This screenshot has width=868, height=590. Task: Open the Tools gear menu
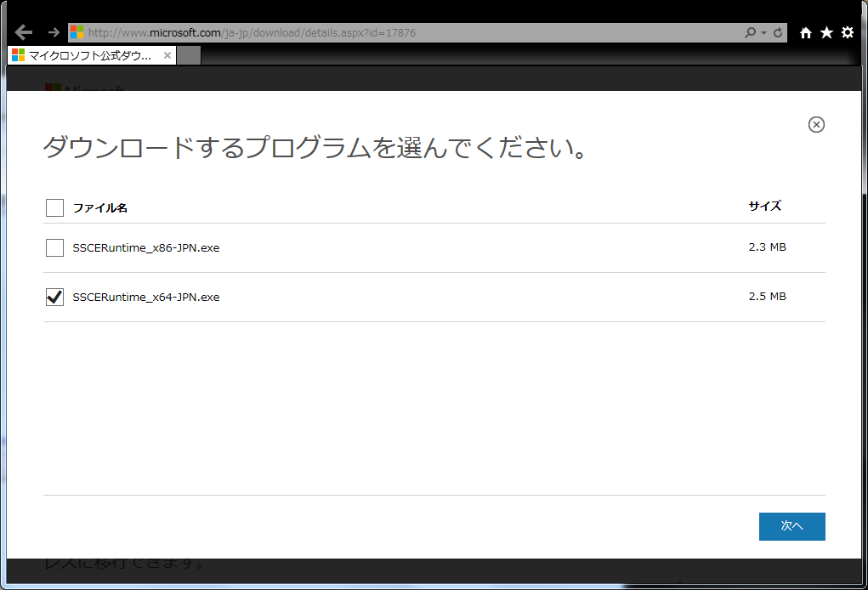(847, 32)
